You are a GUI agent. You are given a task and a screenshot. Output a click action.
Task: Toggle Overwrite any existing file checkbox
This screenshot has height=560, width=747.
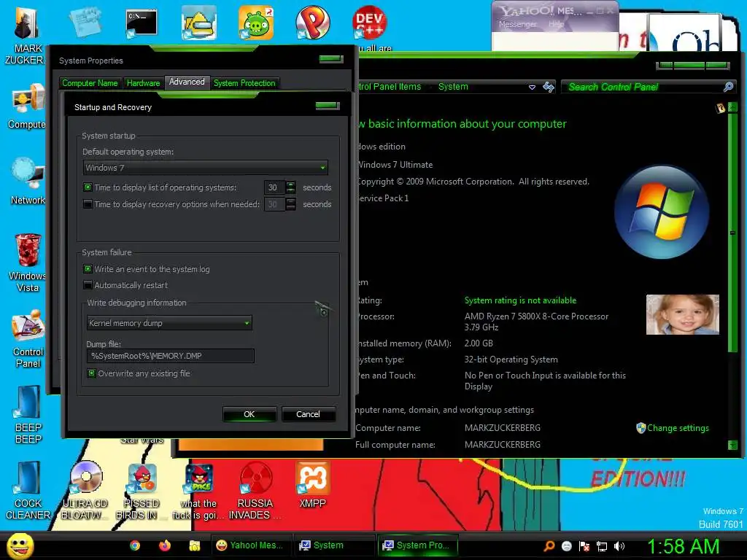(91, 373)
